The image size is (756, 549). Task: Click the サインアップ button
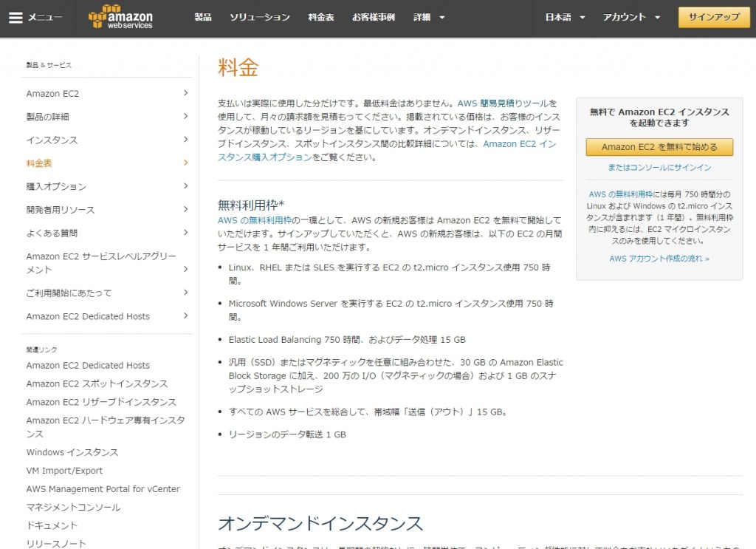tap(713, 16)
